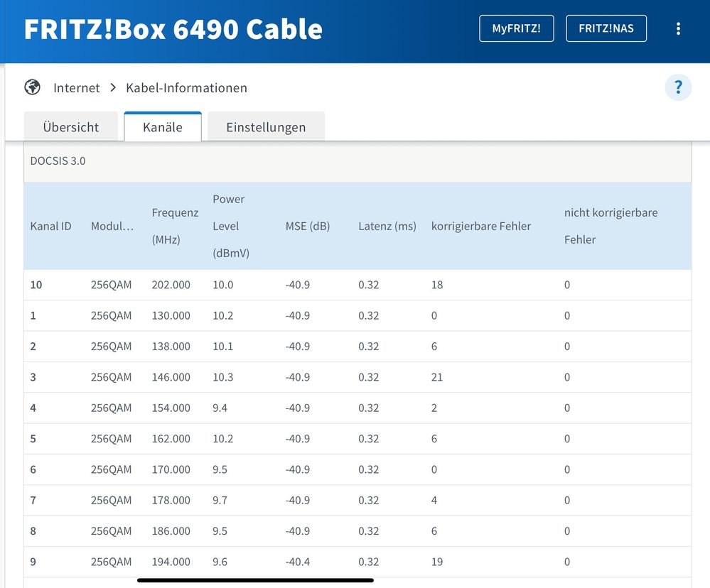Click power level 9.4 value
Viewport: 710px width, 588px height.
pyautogui.click(x=220, y=408)
